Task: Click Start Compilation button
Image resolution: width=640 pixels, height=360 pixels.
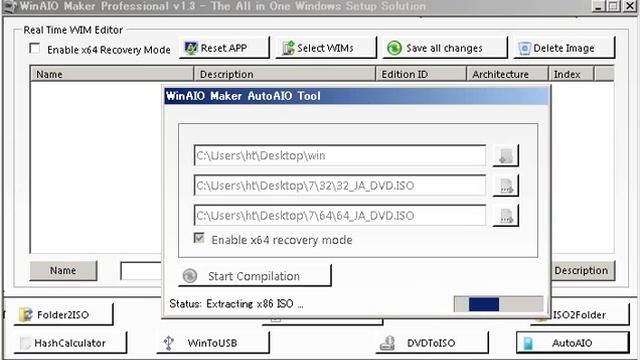Action: 255,276
